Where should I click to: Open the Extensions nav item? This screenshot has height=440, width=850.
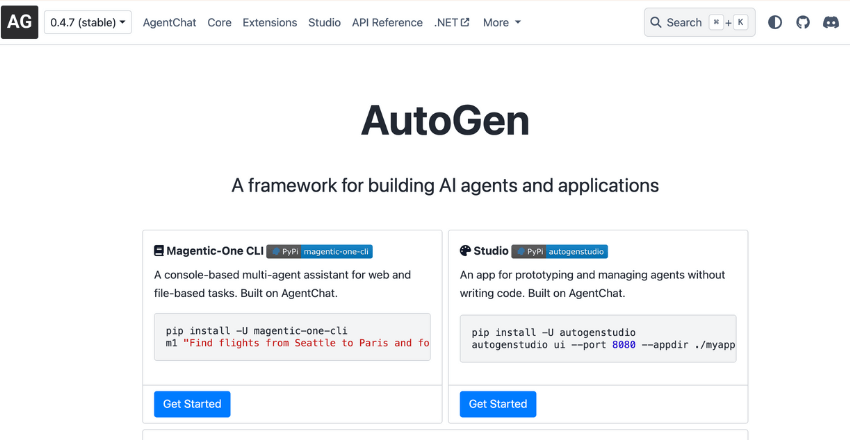tap(270, 22)
